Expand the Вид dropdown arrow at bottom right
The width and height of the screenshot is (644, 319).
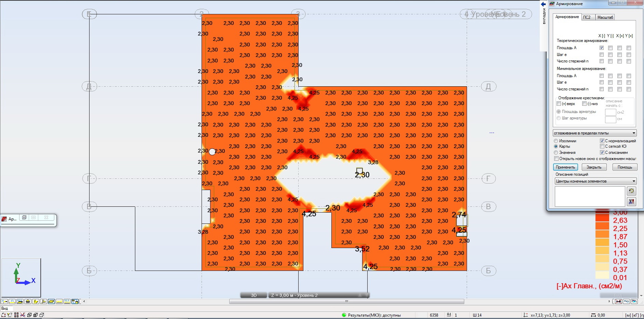[641, 296]
